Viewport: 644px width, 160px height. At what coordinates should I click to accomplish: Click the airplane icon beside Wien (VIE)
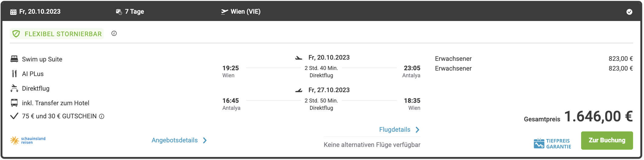click(x=224, y=12)
